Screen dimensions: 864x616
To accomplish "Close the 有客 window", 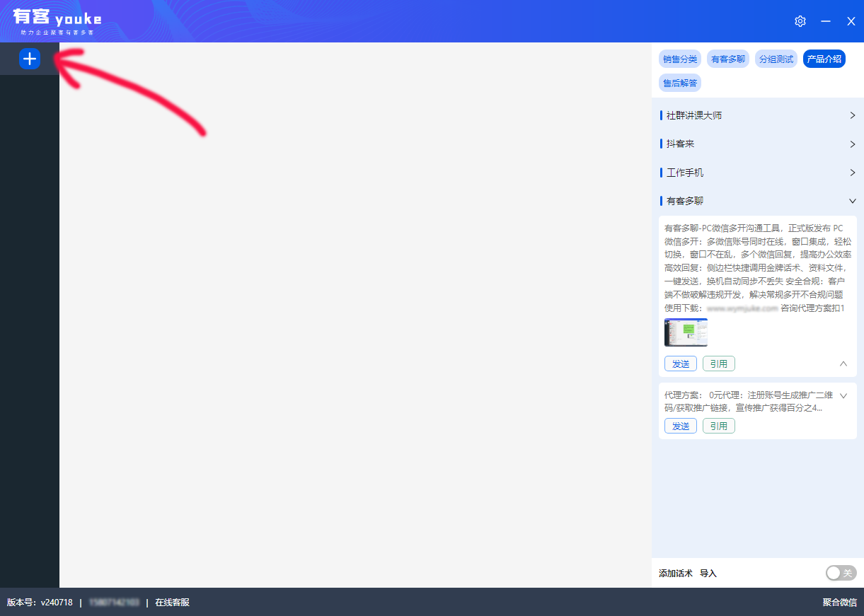I will click(x=851, y=21).
